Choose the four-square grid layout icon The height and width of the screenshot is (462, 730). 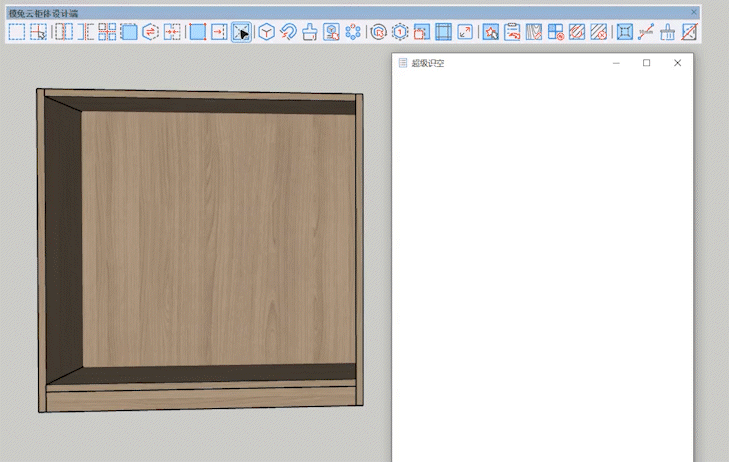point(107,32)
